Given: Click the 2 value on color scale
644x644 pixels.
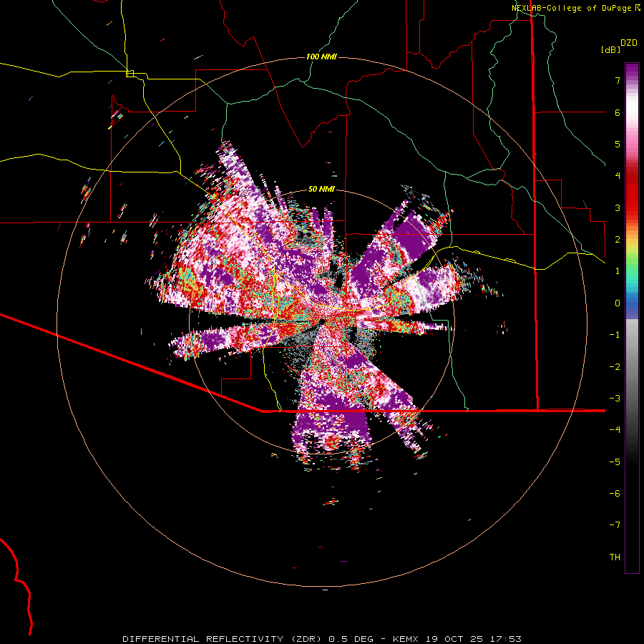Looking at the screenshot, I should [x=618, y=240].
